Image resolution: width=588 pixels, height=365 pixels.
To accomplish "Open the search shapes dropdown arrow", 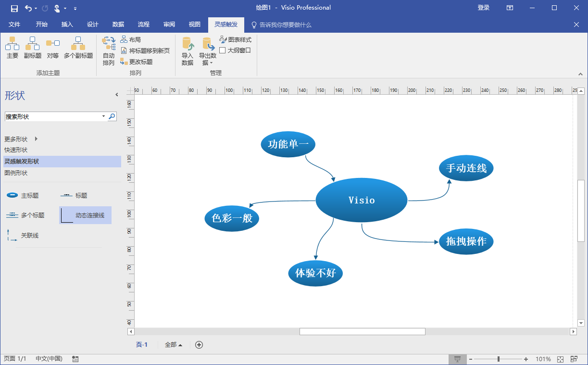I will point(104,116).
